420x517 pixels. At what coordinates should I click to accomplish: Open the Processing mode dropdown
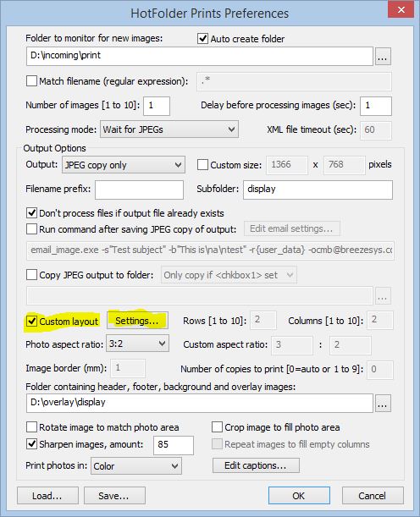169,129
